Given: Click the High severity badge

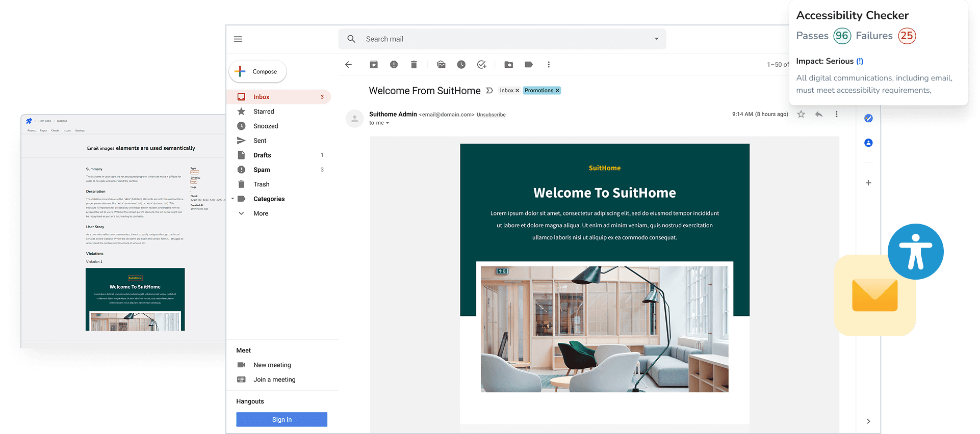Looking at the screenshot, I should [x=194, y=182].
